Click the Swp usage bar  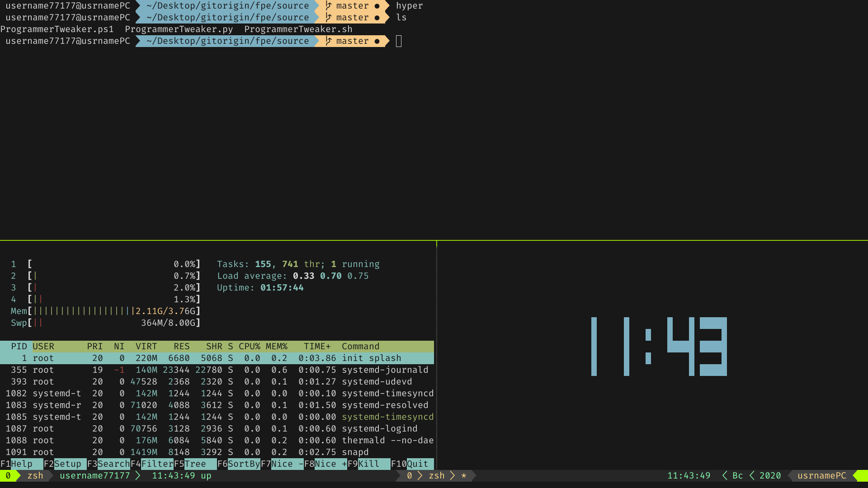coord(106,323)
